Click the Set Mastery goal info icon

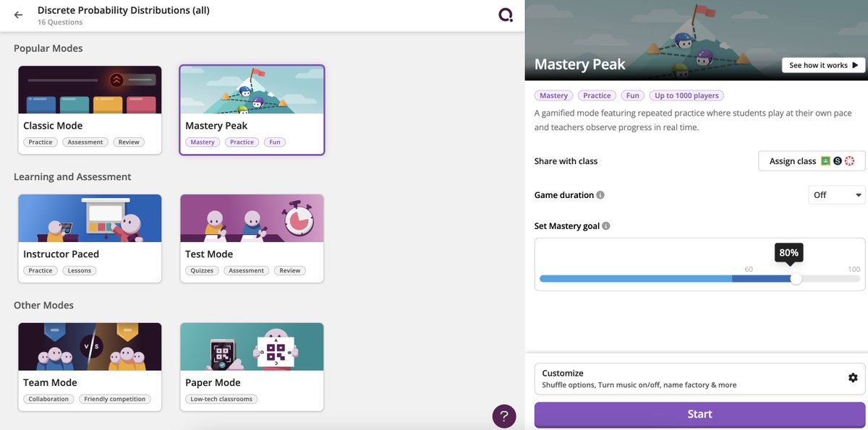point(606,226)
